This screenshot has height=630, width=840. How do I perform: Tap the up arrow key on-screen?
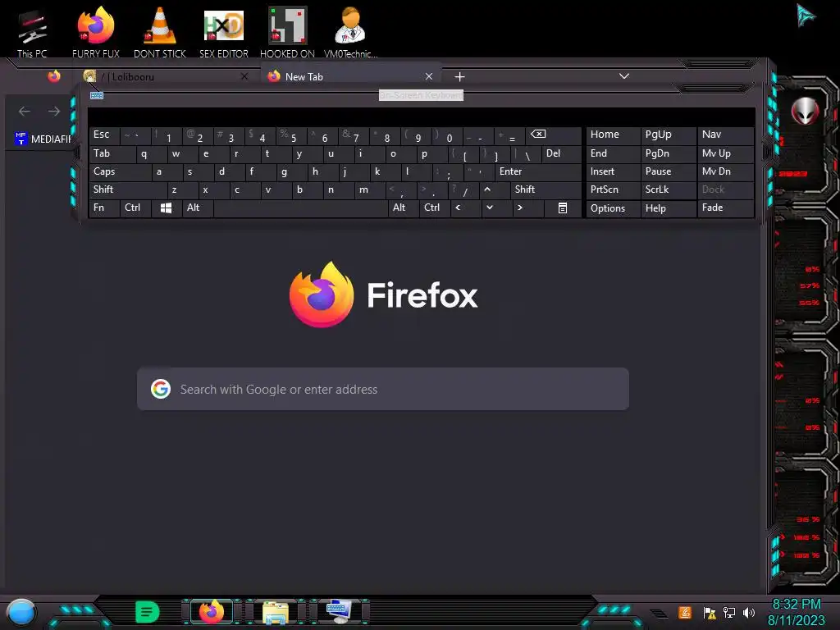tap(494, 189)
